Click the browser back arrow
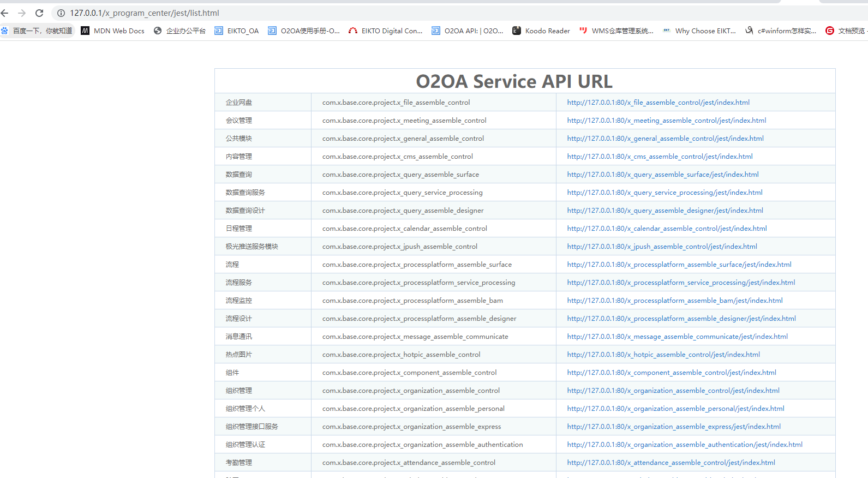The height and width of the screenshot is (478, 868). tap(5, 13)
